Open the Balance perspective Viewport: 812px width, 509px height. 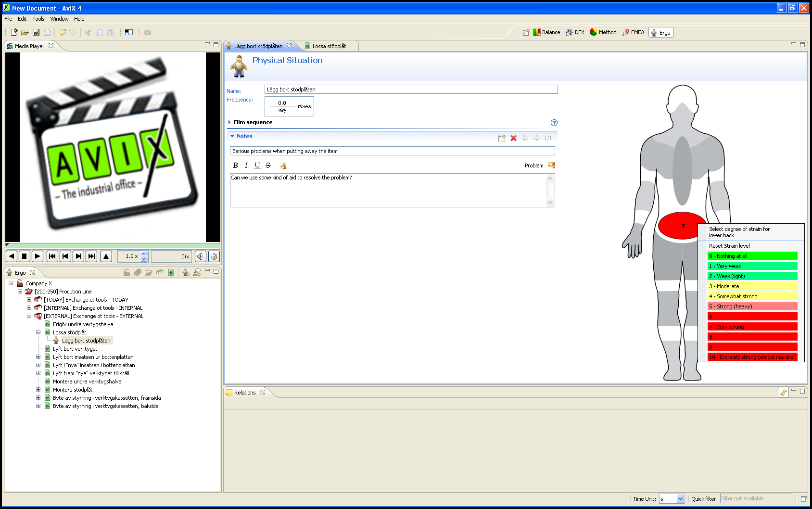[546, 32]
